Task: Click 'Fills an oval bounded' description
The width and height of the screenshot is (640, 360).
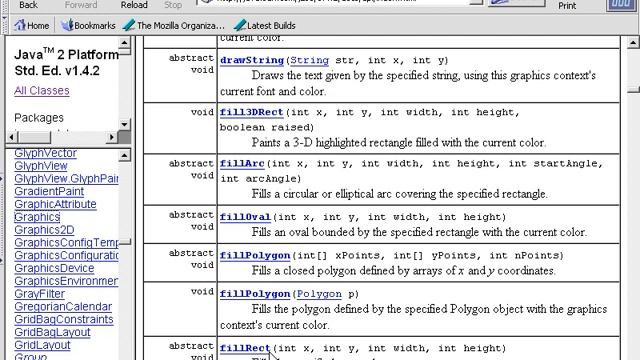Action: [x=419, y=232]
